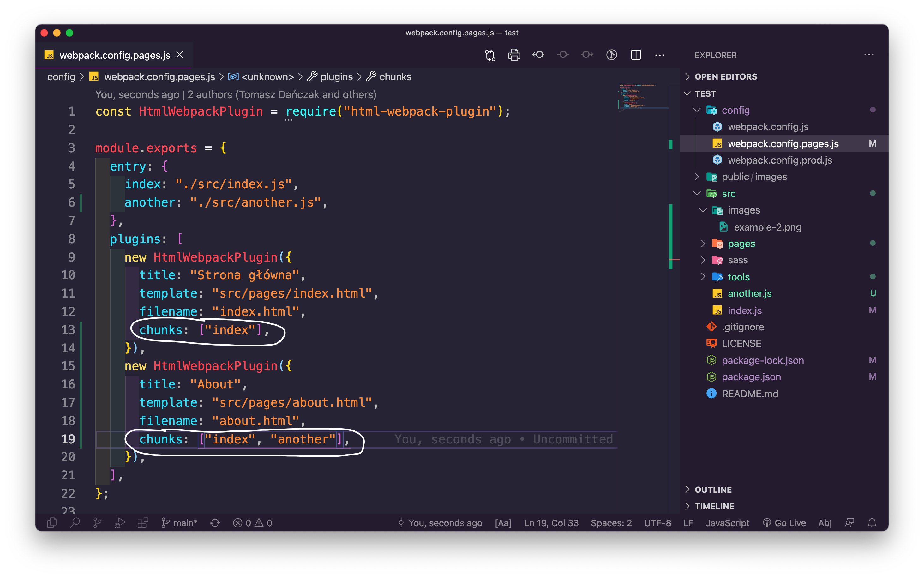
Task: Click <unknown> breadcrumb segment
Action: click(261, 77)
